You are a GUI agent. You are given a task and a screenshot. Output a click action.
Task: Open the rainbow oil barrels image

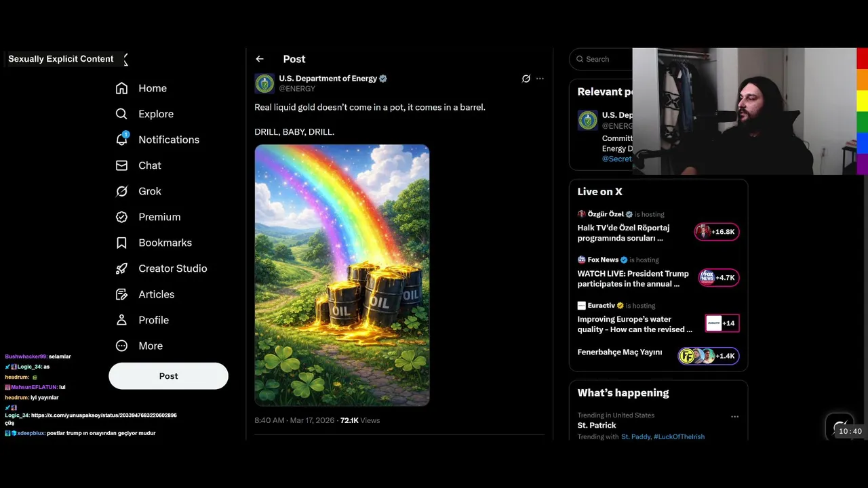point(342,275)
